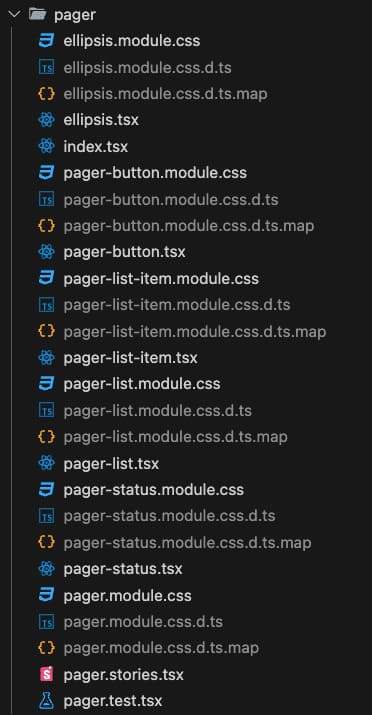Open pager-list-item.module.css.d.ts.map file
Viewport: 372px width, 715px height.
click(195, 332)
